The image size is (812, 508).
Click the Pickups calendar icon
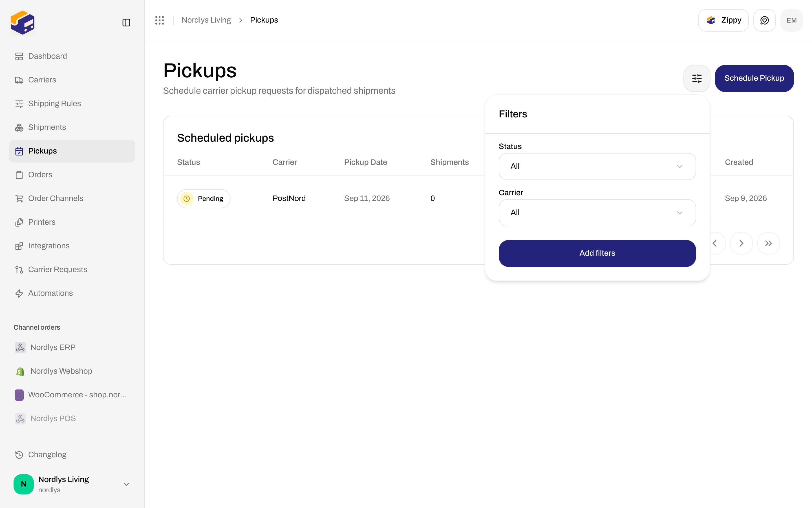pyautogui.click(x=19, y=151)
